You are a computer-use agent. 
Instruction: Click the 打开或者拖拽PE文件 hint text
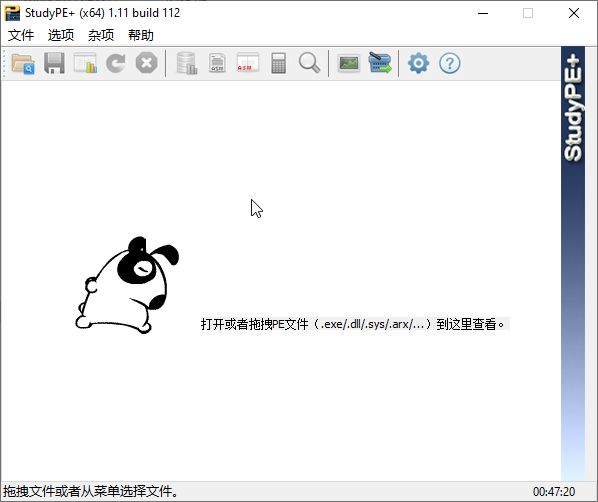coord(355,324)
